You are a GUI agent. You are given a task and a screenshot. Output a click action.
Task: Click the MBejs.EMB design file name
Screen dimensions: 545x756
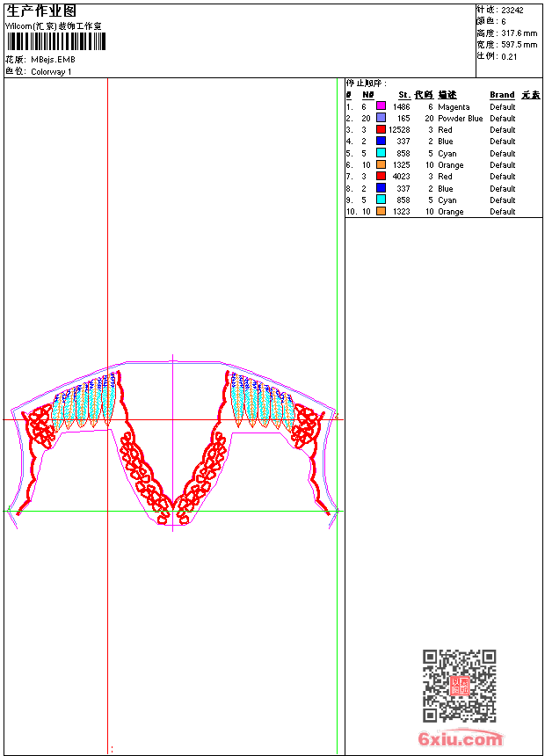(54, 60)
